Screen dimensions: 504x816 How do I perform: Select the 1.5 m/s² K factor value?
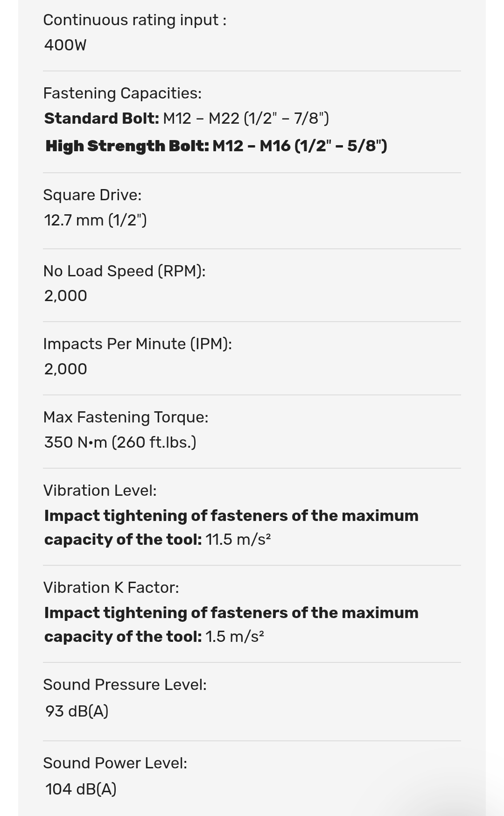(234, 637)
